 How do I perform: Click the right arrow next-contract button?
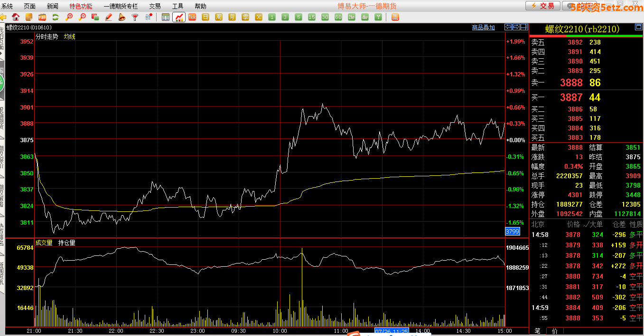(516, 27)
